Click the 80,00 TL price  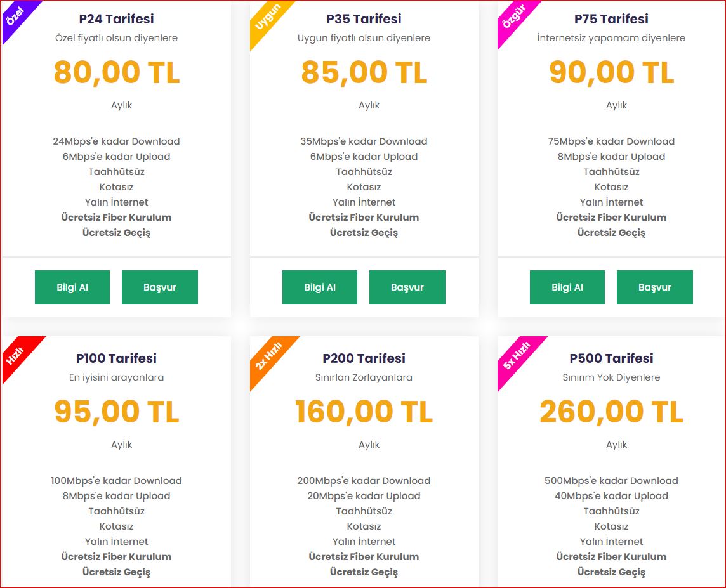[117, 73]
